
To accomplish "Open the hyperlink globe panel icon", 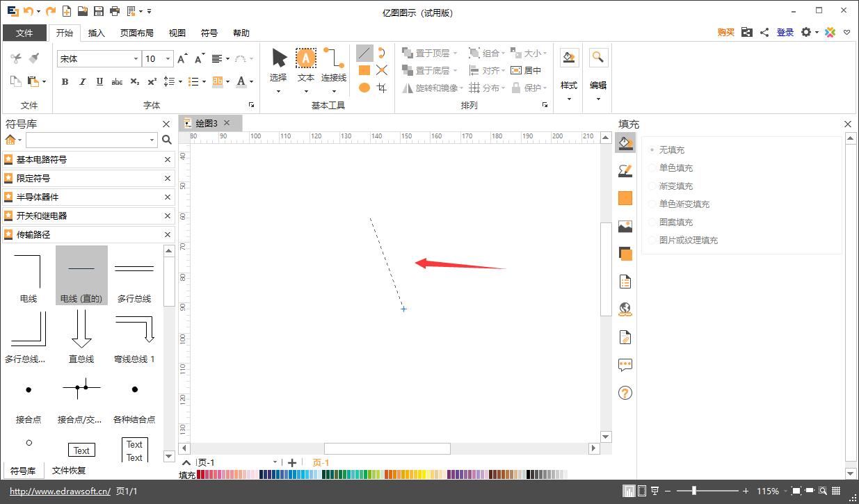I will 625,309.
